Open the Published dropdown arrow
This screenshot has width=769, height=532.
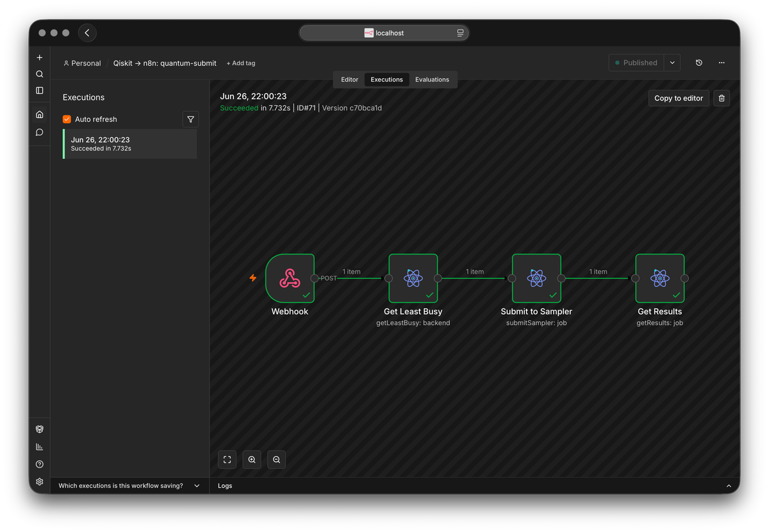pos(672,63)
